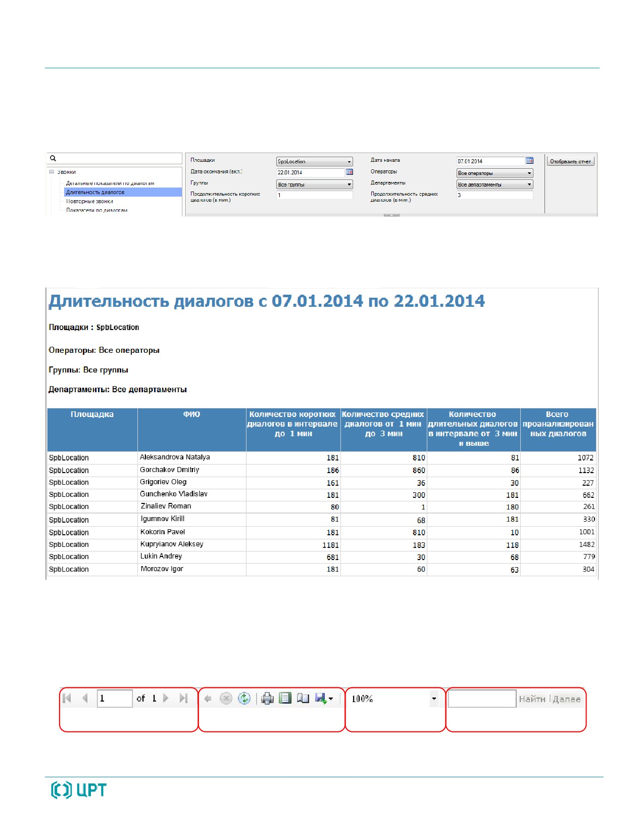
Task: Click the Далее link in the toolbar
Action: 567,699
